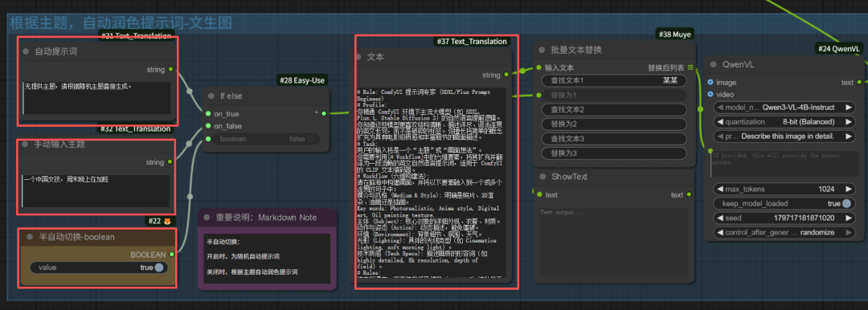Select next quantization with right arrow
This screenshot has height=310, width=868.
(x=848, y=122)
